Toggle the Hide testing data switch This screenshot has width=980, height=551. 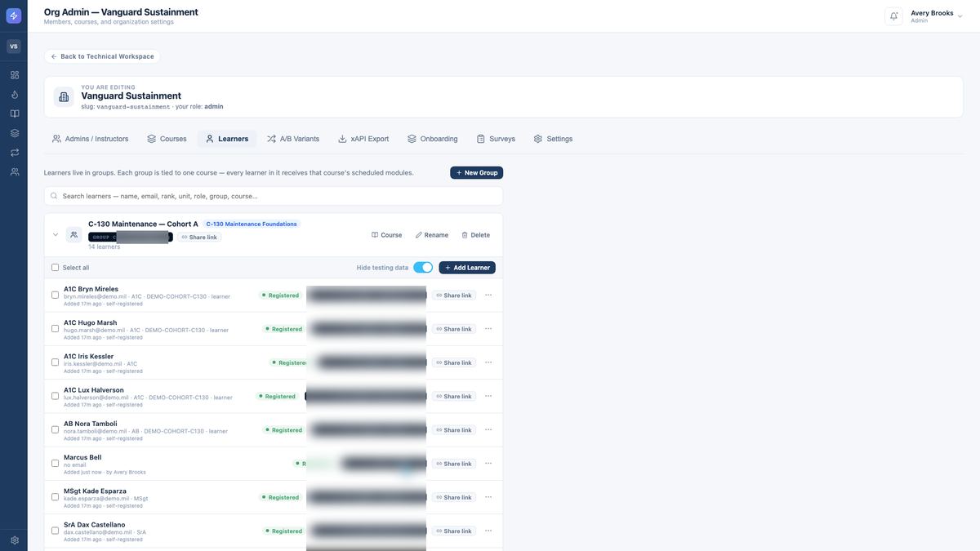point(423,268)
